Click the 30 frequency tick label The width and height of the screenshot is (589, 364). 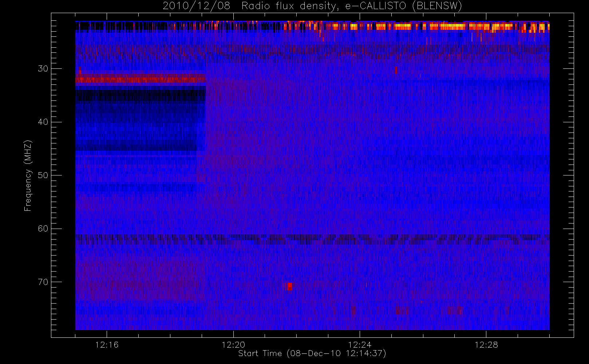click(43, 68)
